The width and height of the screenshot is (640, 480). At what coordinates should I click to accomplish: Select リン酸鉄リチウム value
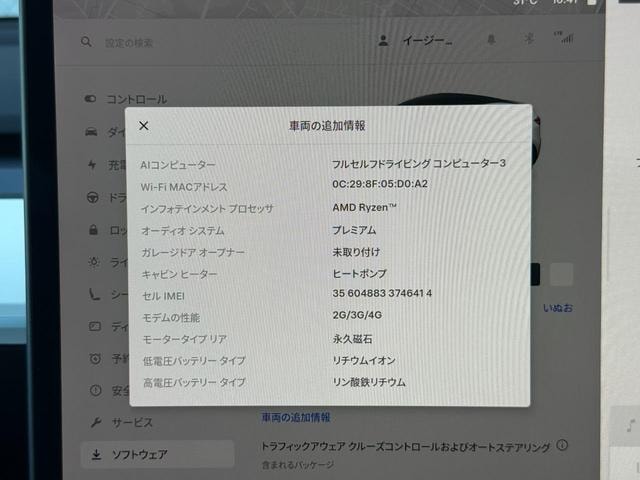click(x=369, y=382)
